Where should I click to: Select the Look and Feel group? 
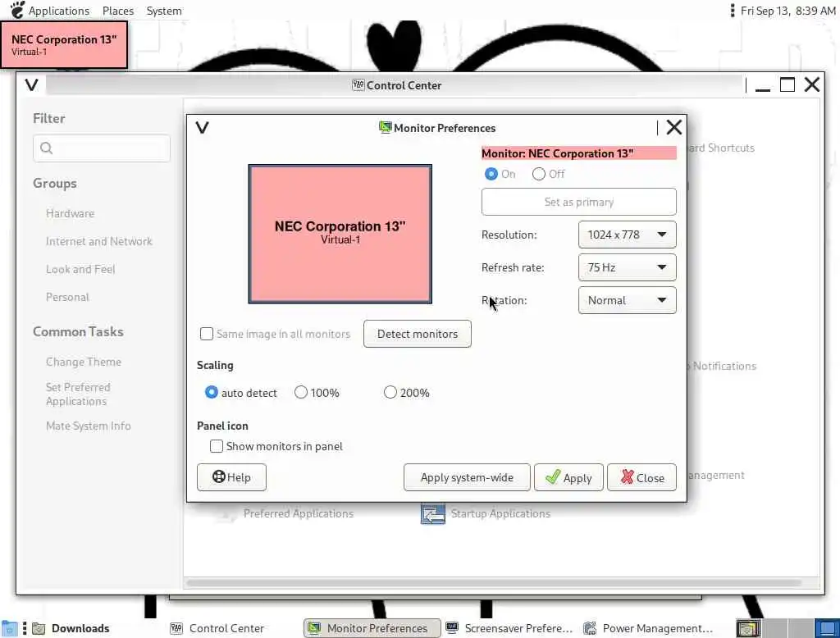(x=80, y=269)
